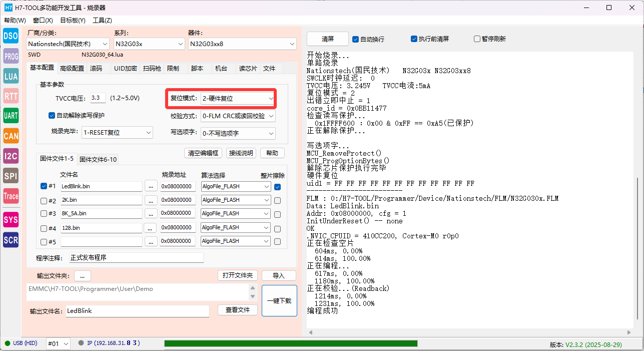Select the PROG programmer sidebar icon

click(11, 56)
